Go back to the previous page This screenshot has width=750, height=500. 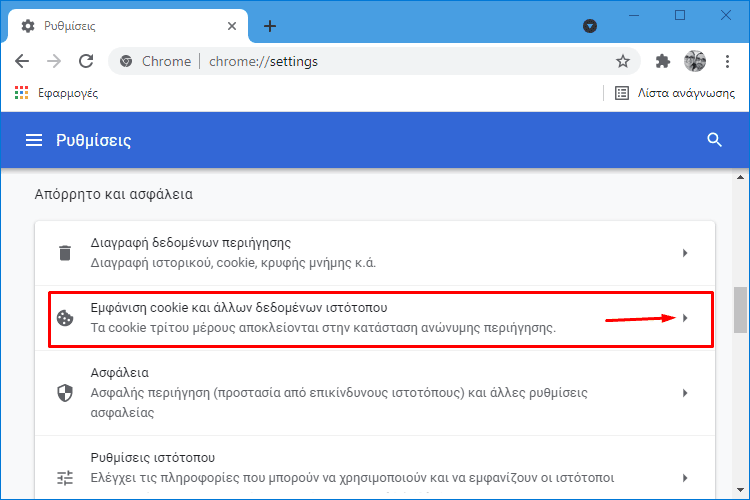click(x=22, y=61)
